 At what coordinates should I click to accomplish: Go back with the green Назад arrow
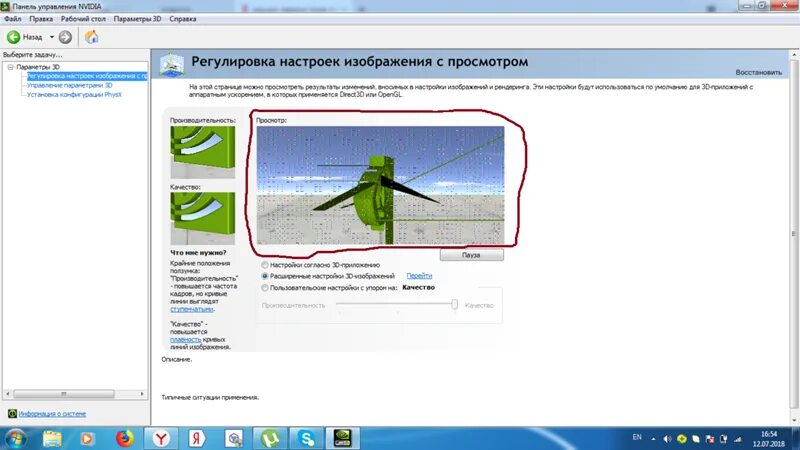24,37
